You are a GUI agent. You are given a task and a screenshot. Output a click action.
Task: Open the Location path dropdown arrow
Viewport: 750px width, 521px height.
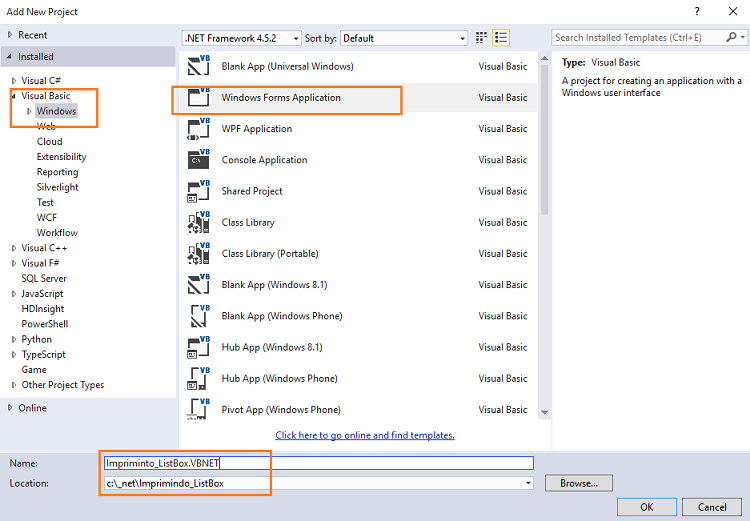click(528, 483)
